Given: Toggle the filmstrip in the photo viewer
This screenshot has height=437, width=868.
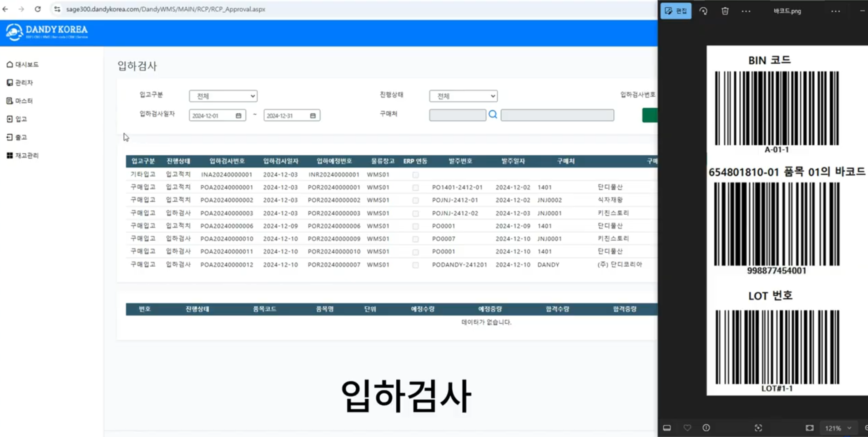Looking at the screenshot, I should pyautogui.click(x=667, y=428).
